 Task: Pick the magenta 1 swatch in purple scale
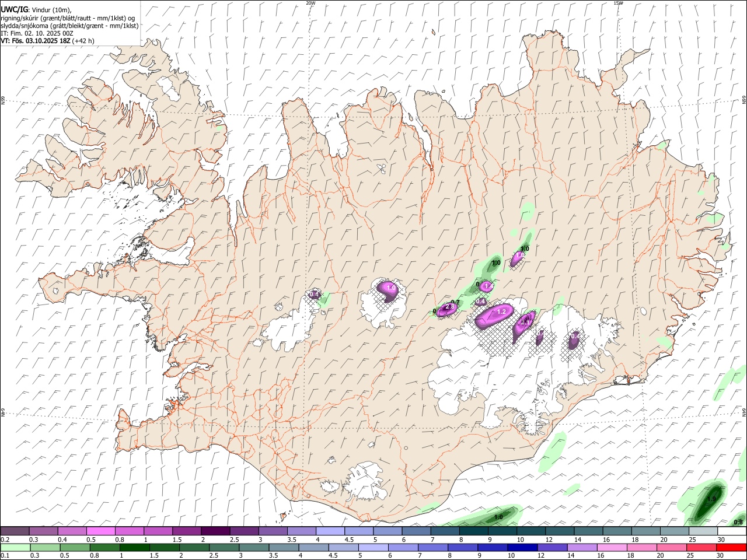click(159, 531)
